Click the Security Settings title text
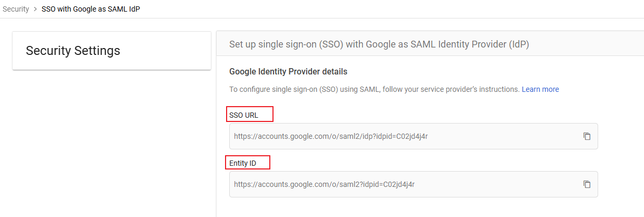Screen dimensions: 644x217 point(73,51)
